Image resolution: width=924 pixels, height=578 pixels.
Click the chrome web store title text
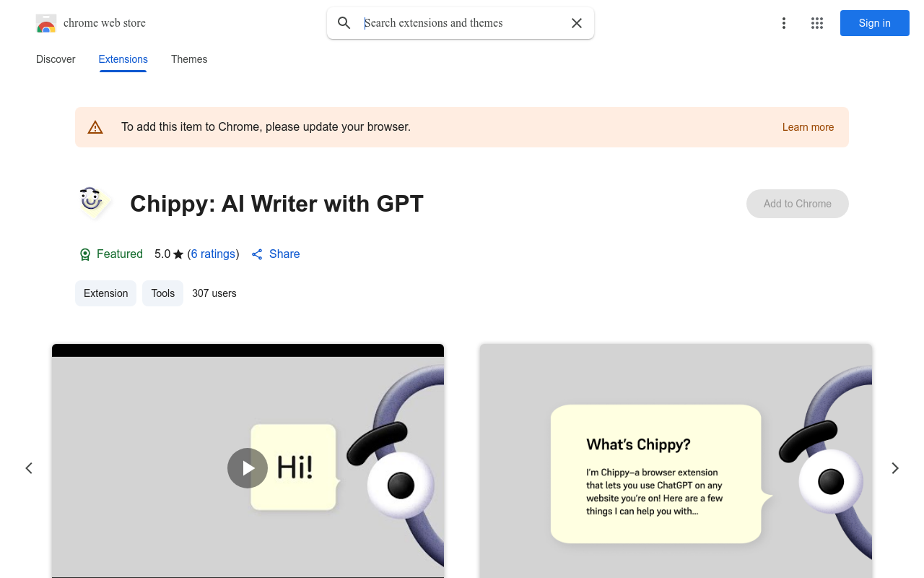point(105,23)
